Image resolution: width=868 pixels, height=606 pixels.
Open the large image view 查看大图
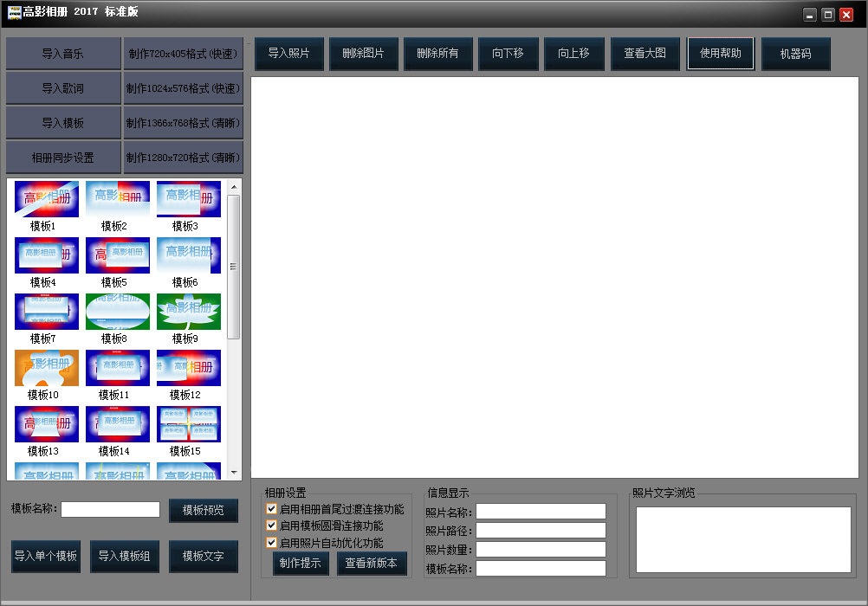pos(645,53)
